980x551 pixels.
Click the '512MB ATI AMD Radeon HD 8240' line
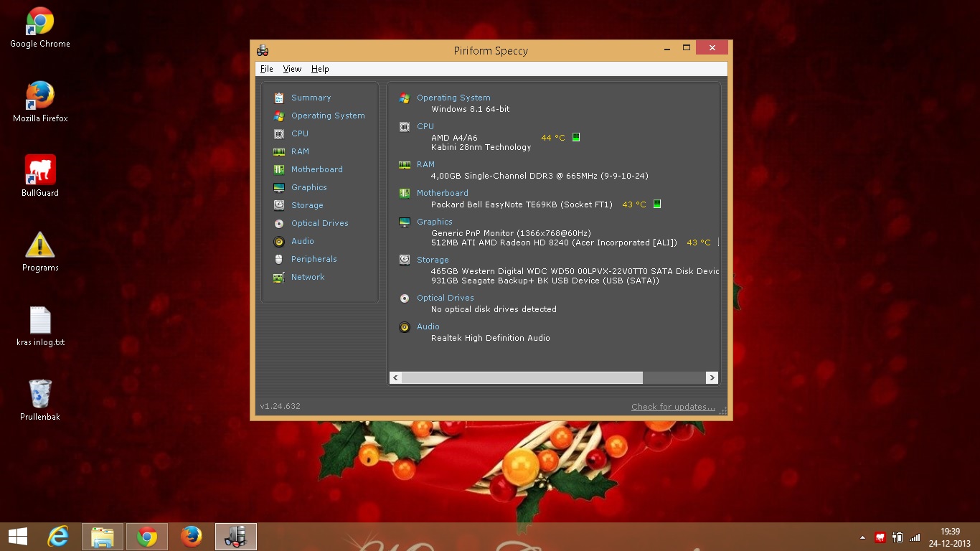coord(554,242)
